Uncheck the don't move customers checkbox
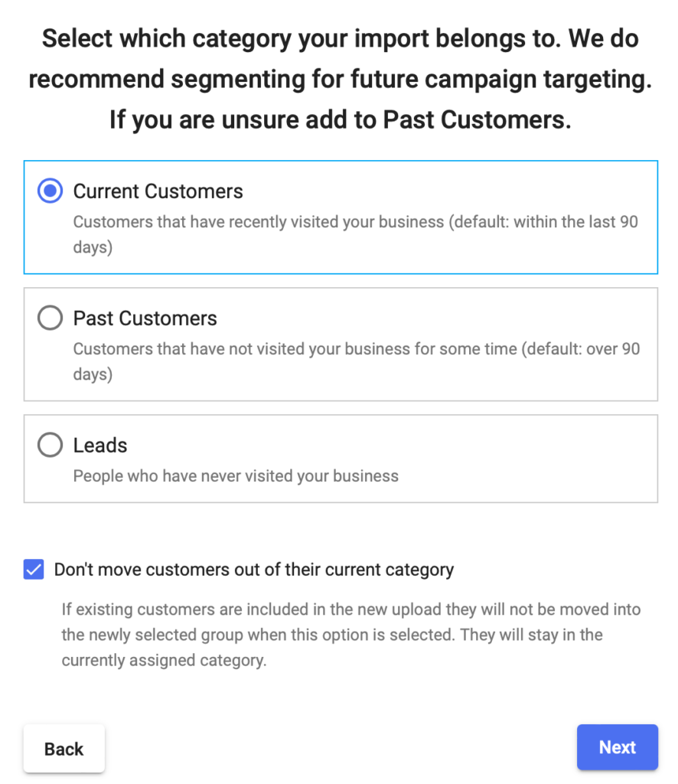The height and width of the screenshot is (784, 678). click(x=34, y=570)
